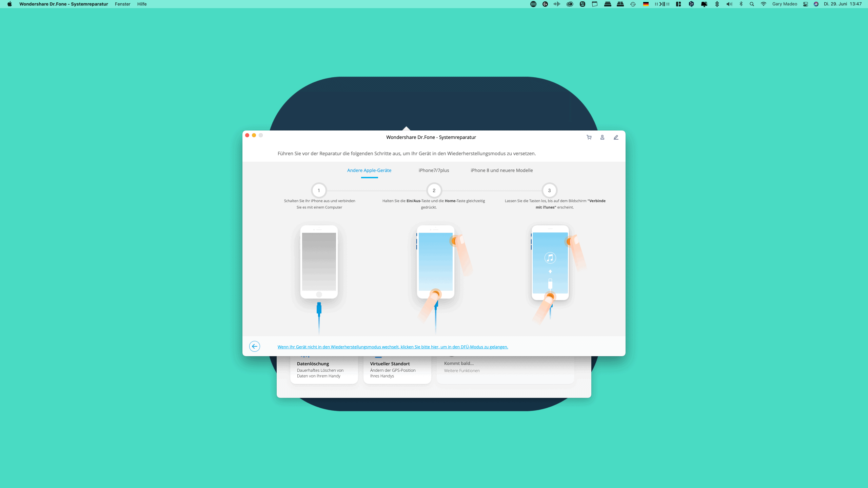Minimize the Systemreparatur window
Viewport: 868px width, 488px height.
pos(254,135)
